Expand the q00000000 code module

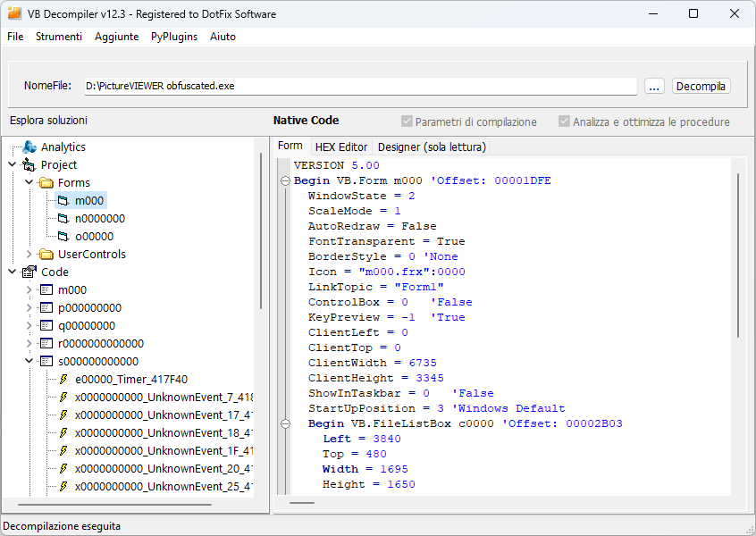29,325
